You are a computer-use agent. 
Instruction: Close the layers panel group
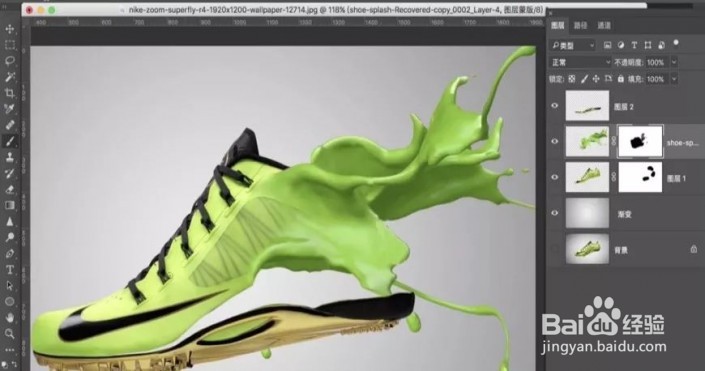pyautogui.click(x=551, y=13)
